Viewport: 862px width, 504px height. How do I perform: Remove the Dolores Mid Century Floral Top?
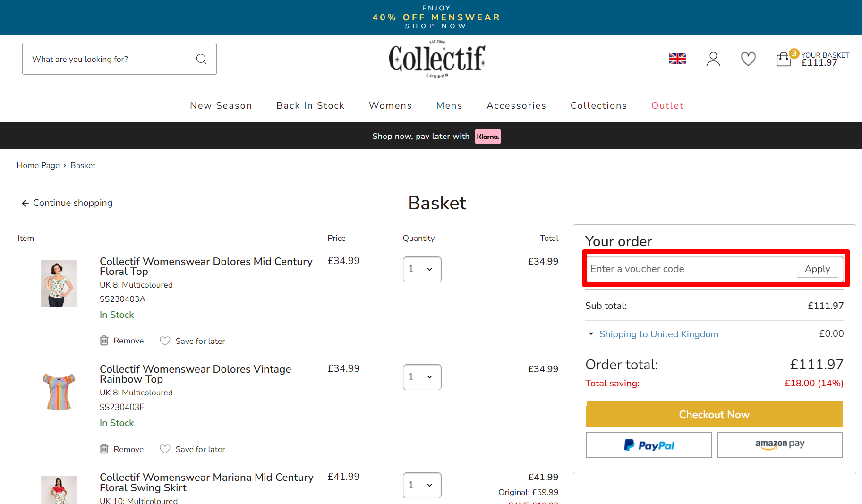[121, 340]
